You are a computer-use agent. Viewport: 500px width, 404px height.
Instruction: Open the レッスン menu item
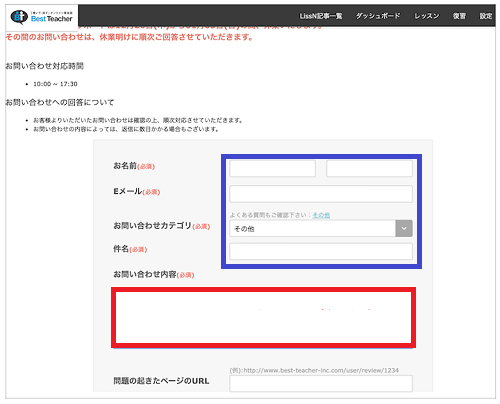427,16
